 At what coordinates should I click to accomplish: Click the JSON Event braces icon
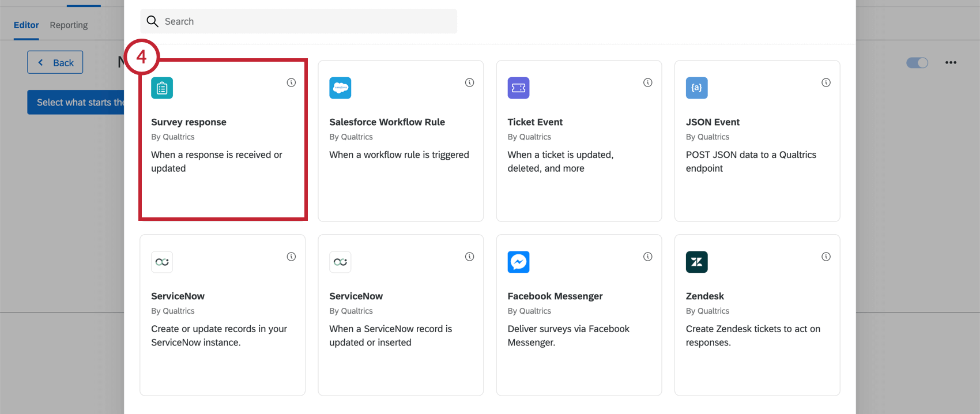pyautogui.click(x=696, y=88)
